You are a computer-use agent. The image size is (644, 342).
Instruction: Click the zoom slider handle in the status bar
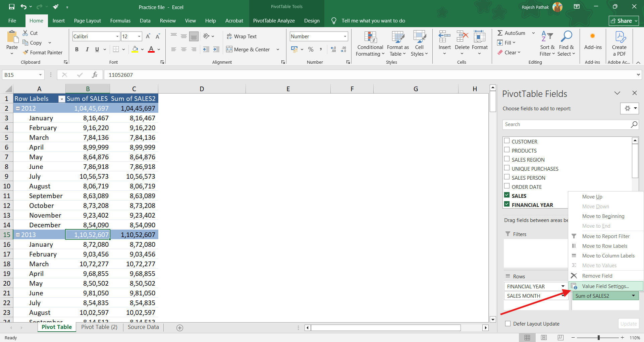pyautogui.click(x=598, y=337)
